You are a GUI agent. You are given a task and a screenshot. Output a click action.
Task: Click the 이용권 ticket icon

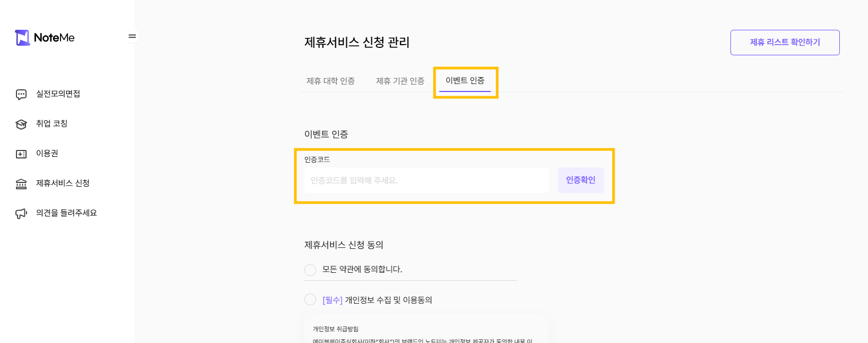click(x=21, y=154)
